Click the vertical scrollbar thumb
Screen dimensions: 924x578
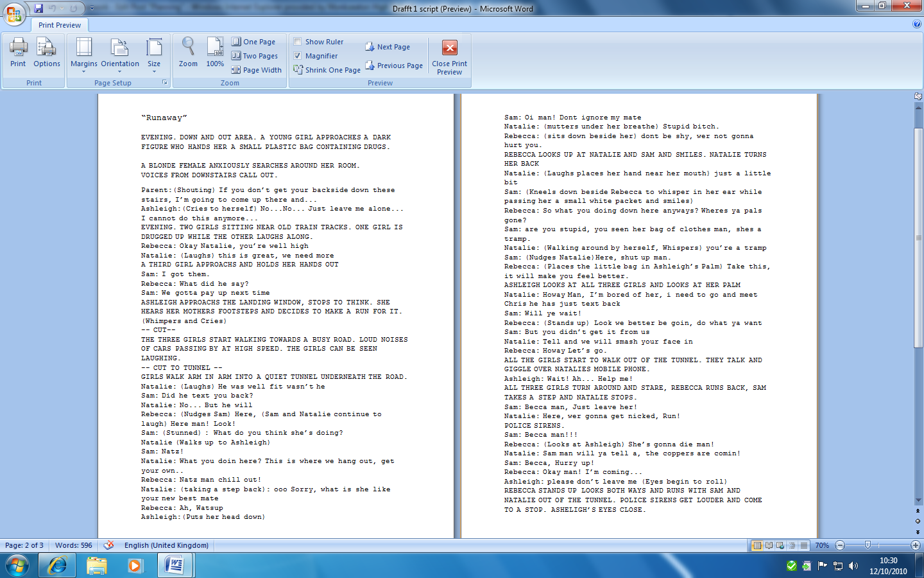tap(918, 238)
